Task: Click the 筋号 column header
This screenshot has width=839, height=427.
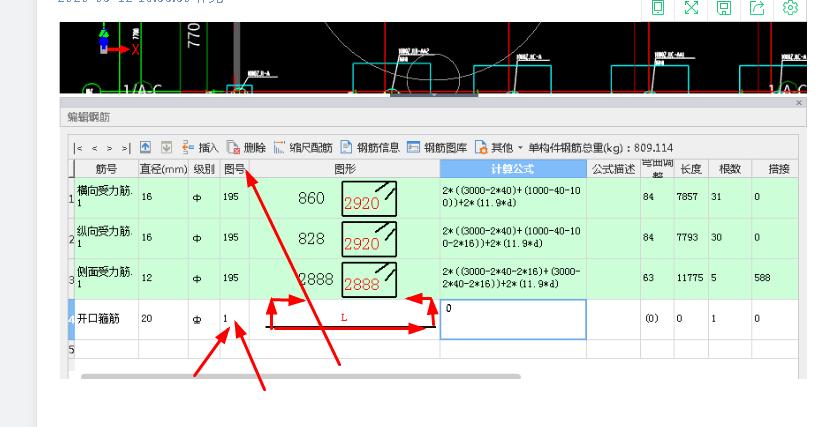Action: click(x=106, y=169)
